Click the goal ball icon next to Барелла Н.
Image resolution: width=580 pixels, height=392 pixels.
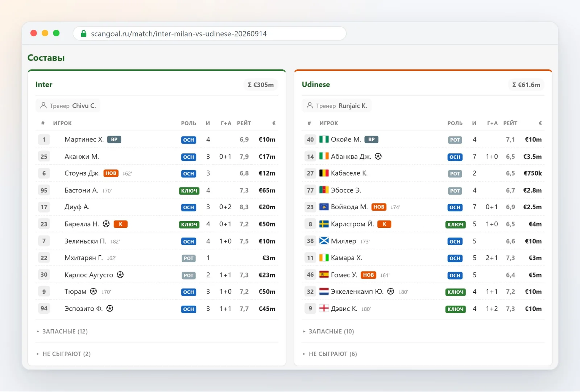click(x=106, y=224)
